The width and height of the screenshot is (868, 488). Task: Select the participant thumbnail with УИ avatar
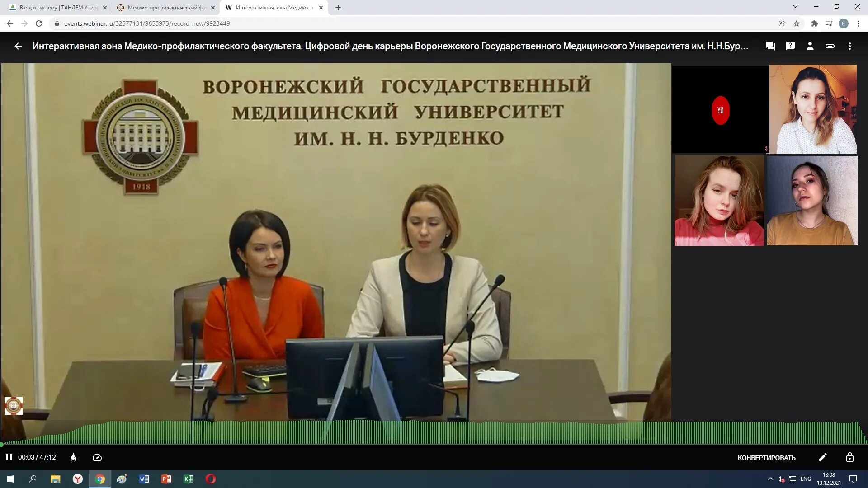720,110
